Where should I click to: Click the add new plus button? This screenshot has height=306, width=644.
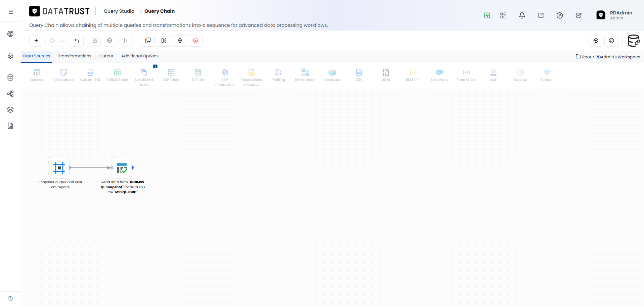pos(36,41)
